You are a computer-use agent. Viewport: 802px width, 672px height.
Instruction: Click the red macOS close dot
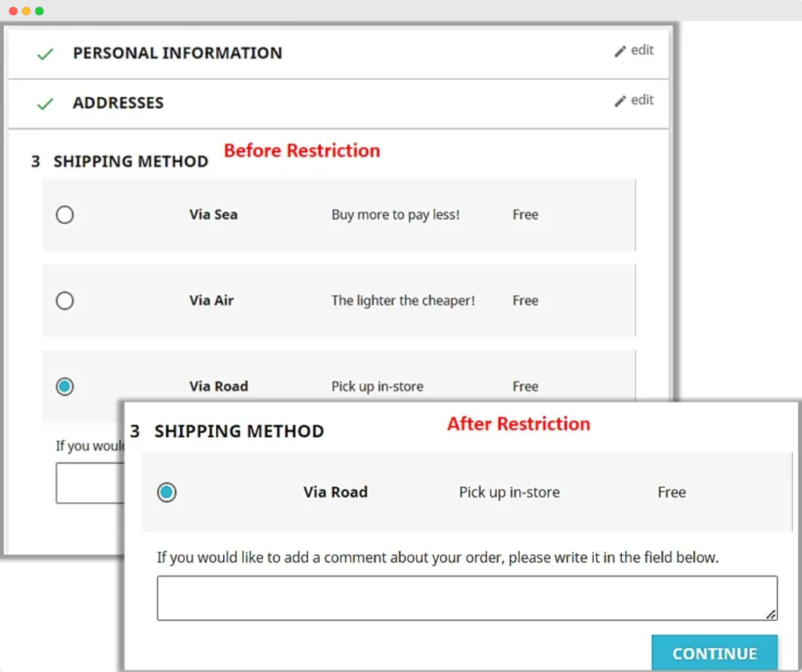click(x=13, y=11)
